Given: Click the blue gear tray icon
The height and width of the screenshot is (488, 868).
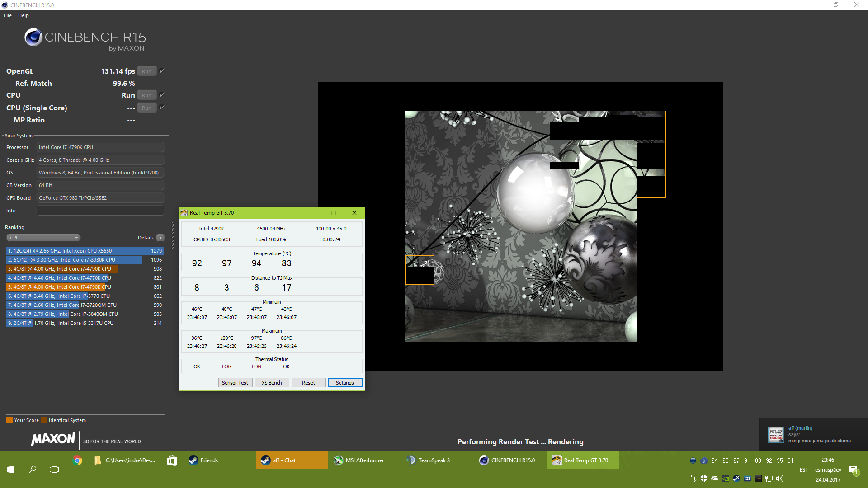Looking at the screenshot, I should click(704, 460).
